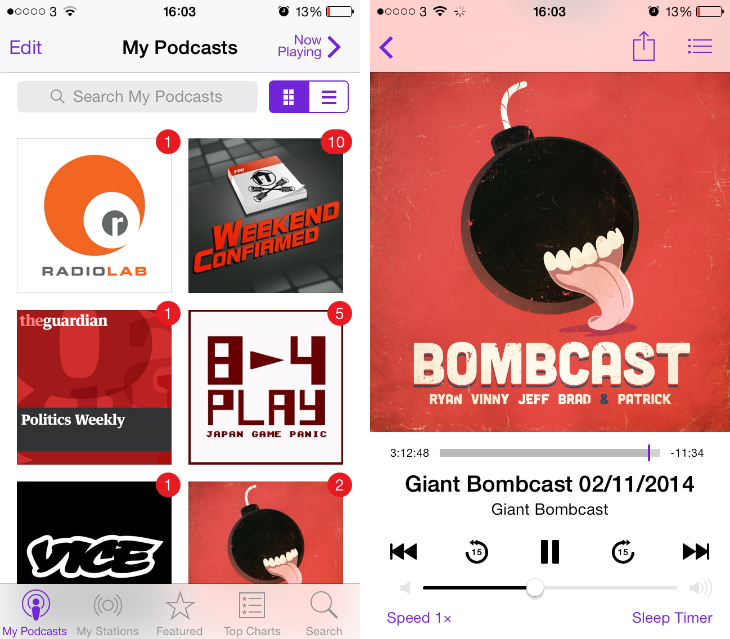Switch to list view layout

[x=329, y=97]
